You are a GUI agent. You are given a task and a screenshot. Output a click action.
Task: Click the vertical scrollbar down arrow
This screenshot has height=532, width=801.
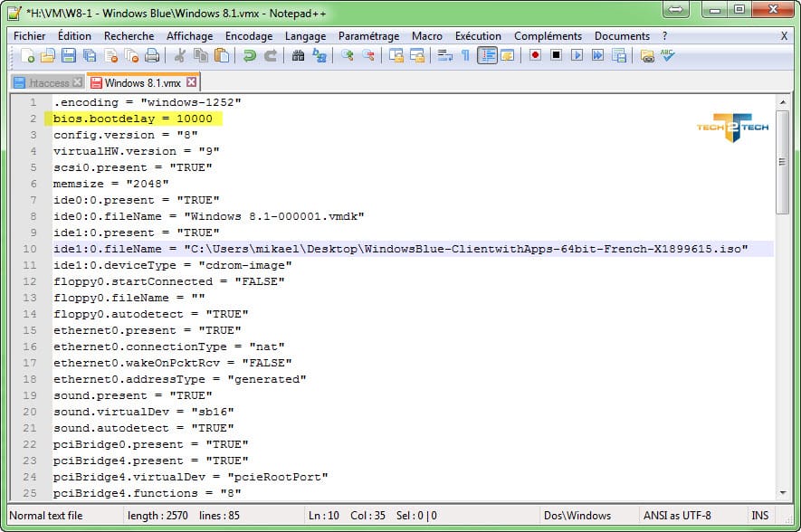tap(782, 493)
